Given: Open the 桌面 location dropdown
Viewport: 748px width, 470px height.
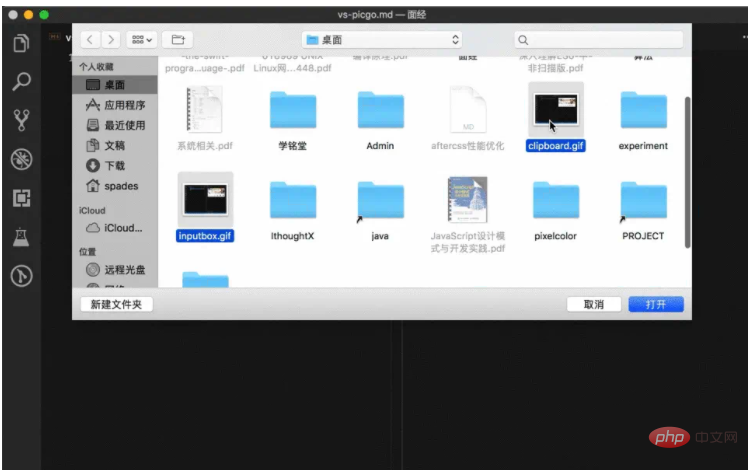Looking at the screenshot, I should click(382, 40).
